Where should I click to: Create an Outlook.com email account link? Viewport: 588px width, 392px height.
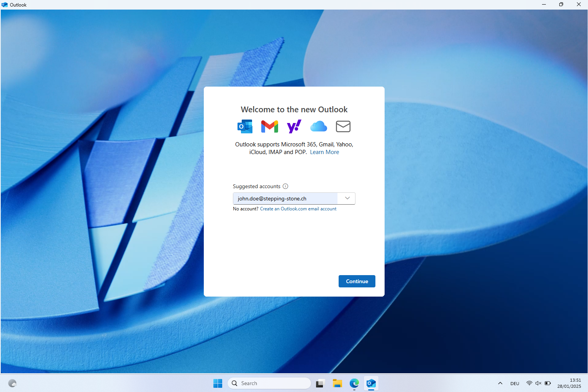298,209
